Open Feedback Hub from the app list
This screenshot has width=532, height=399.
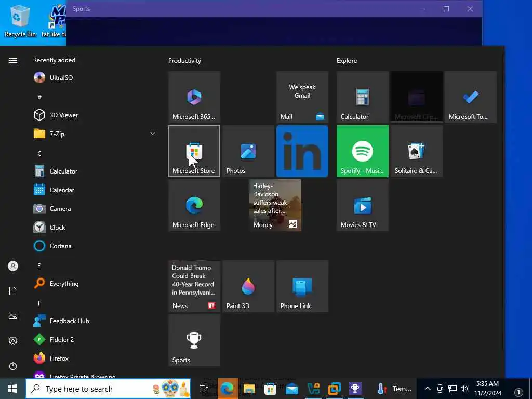click(95, 321)
